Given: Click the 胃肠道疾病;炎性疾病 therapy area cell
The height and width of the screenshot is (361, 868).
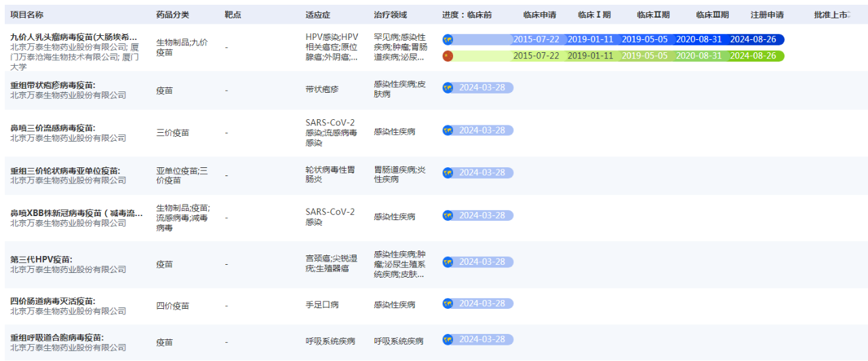Looking at the screenshot, I should [x=400, y=175].
